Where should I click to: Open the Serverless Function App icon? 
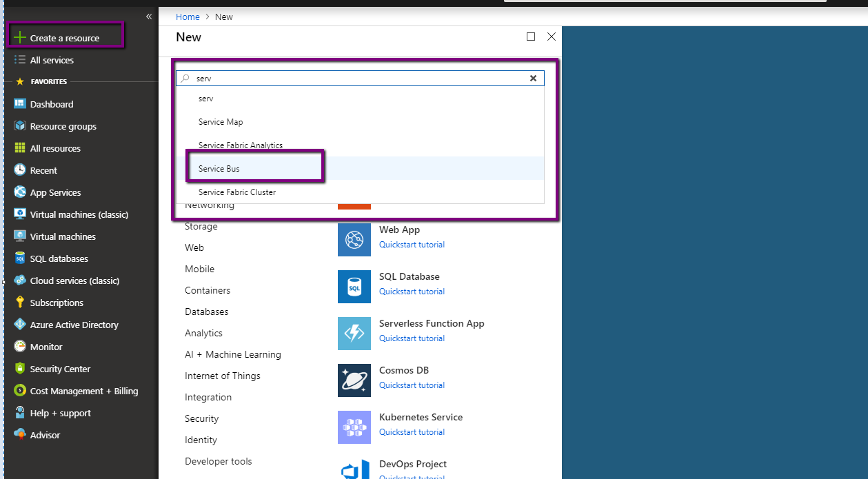[354, 334]
